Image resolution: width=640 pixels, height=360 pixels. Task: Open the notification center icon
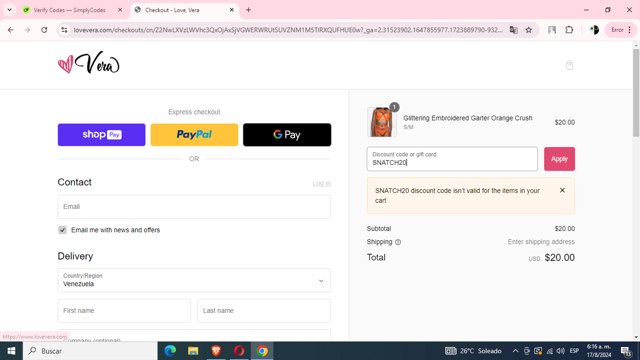click(626, 351)
